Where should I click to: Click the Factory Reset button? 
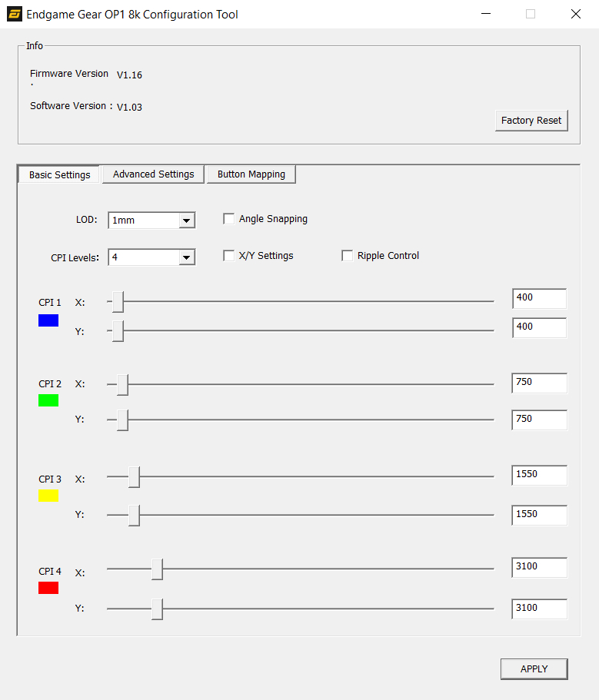[531, 121]
